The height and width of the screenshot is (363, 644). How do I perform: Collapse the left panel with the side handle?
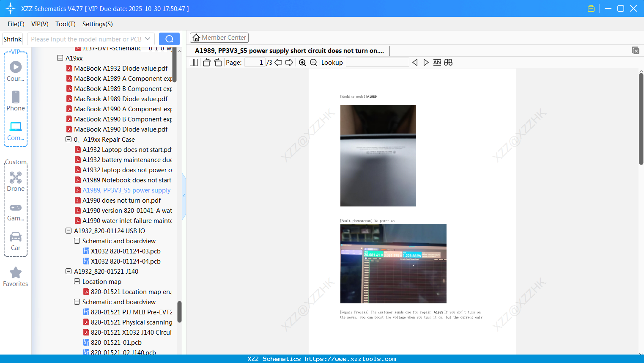[x=184, y=196]
